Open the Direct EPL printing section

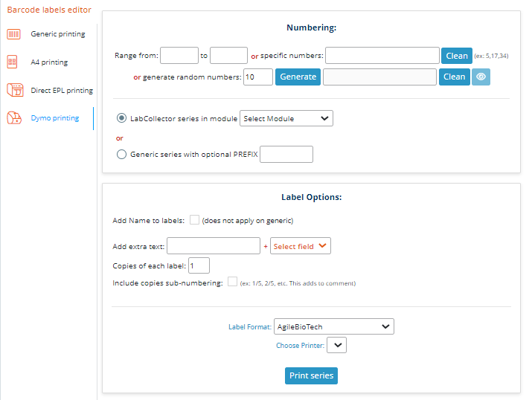coord(62,91)
